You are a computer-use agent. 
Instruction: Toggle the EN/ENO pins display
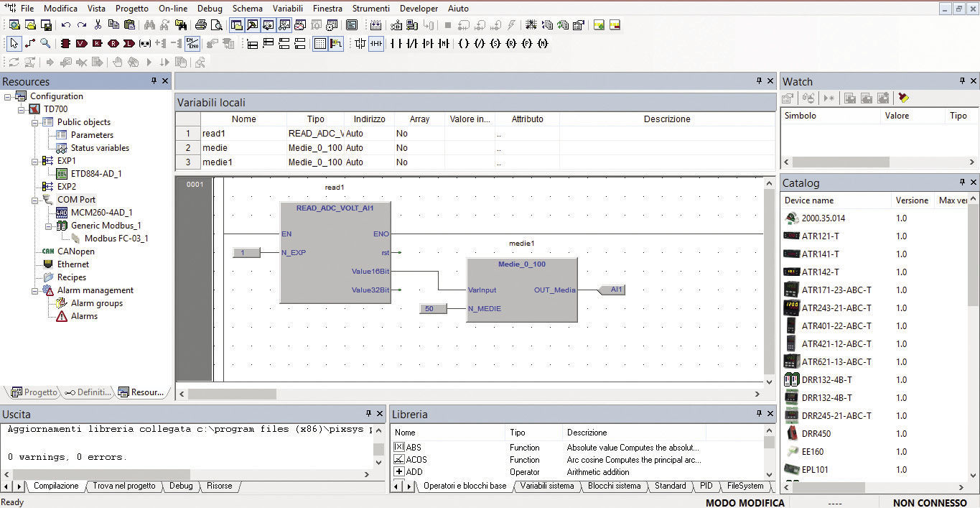192,43
